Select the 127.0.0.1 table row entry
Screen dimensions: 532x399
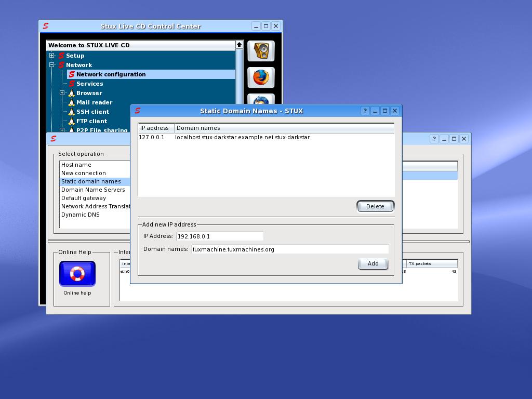(151, 137)
